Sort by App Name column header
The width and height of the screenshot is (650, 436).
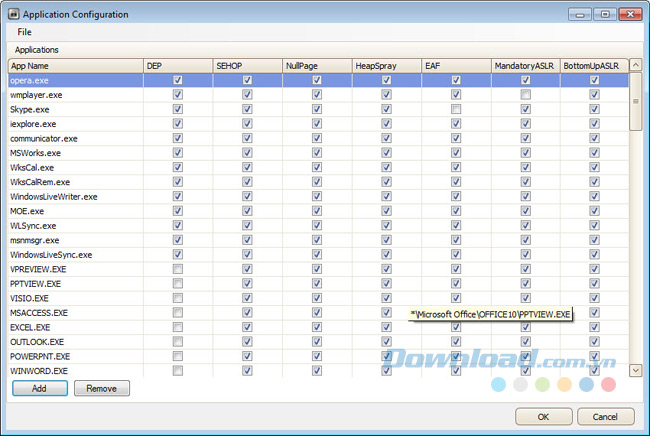tap(75, 66)
